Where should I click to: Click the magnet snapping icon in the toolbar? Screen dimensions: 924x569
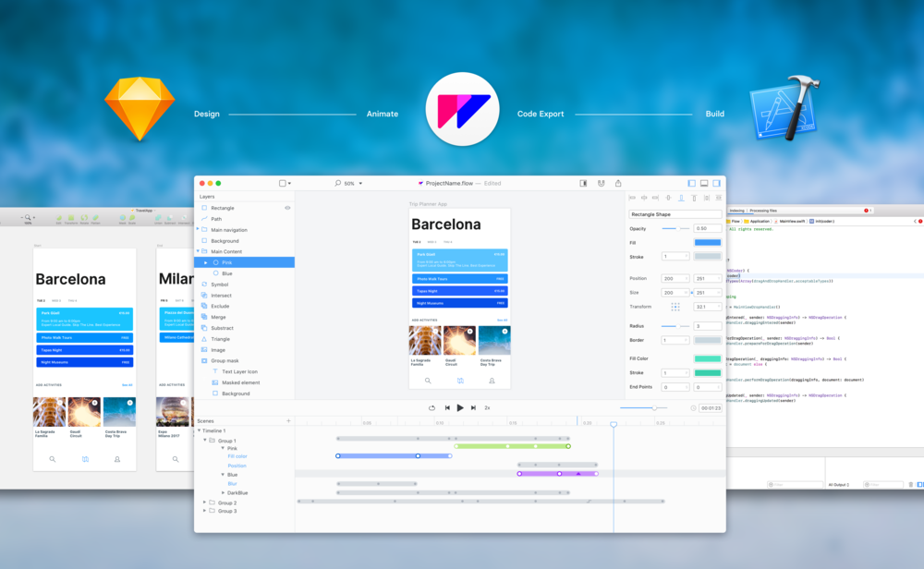(602, 183)
